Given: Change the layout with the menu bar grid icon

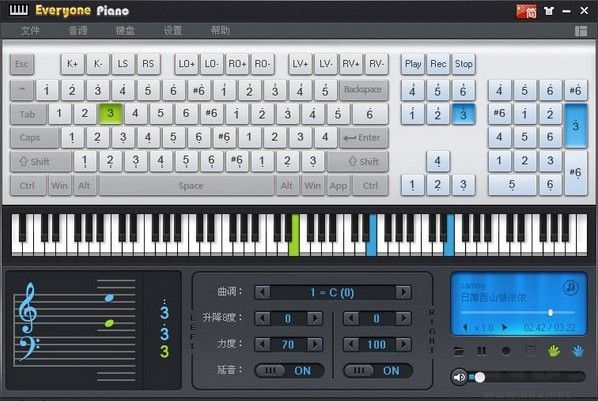Looking at the screenshot, I should coord(581,31).
